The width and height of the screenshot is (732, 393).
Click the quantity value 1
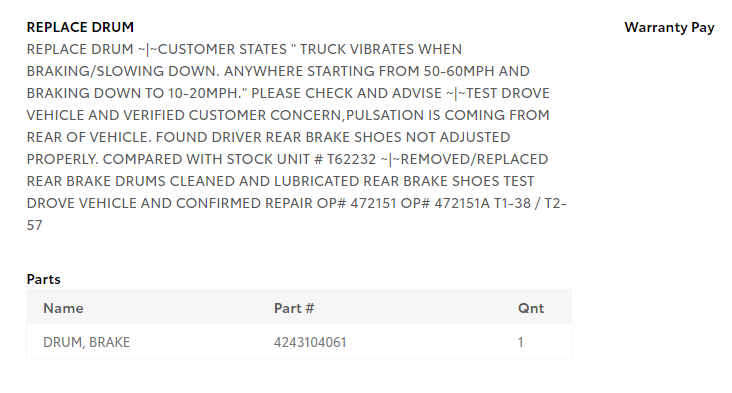pyautogui.click(x=521, y=342)
